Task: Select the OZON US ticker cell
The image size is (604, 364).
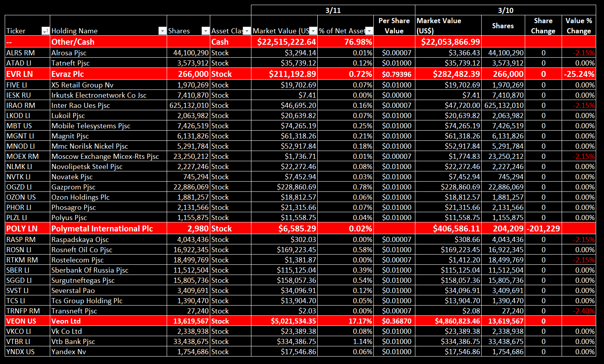Action: pyautogui.click(x=27, y=197)
